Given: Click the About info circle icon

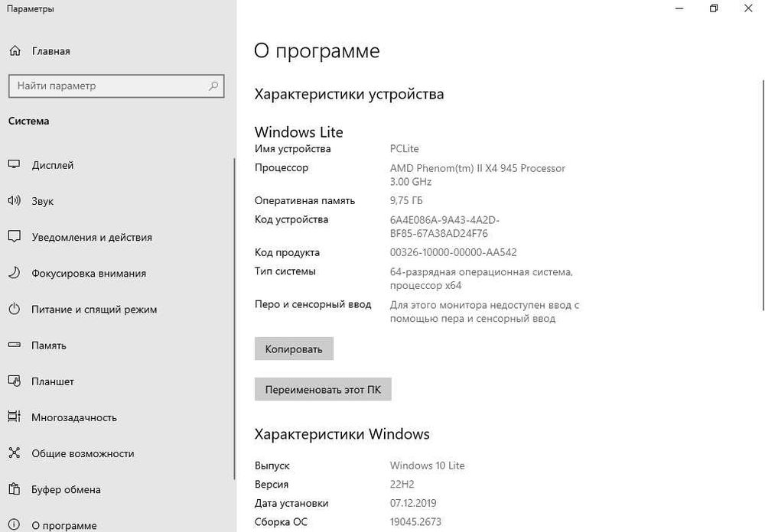Looking at the screenshot, I should click(x=14, y=524).
